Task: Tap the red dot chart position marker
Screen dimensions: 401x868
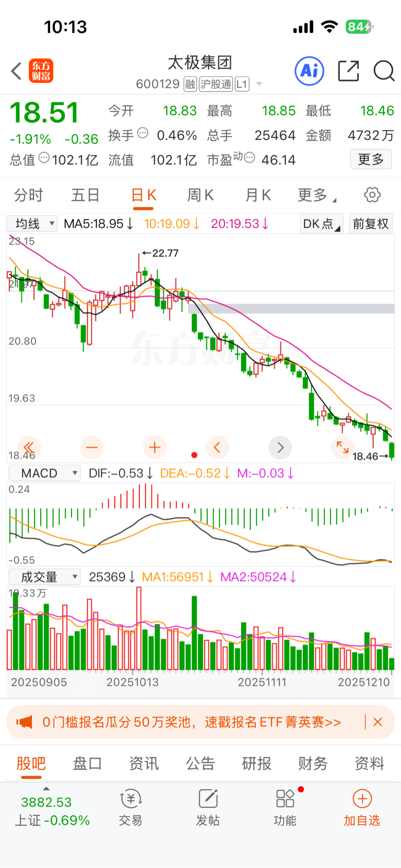Action: pyautogui.click(x=194, y=455)
